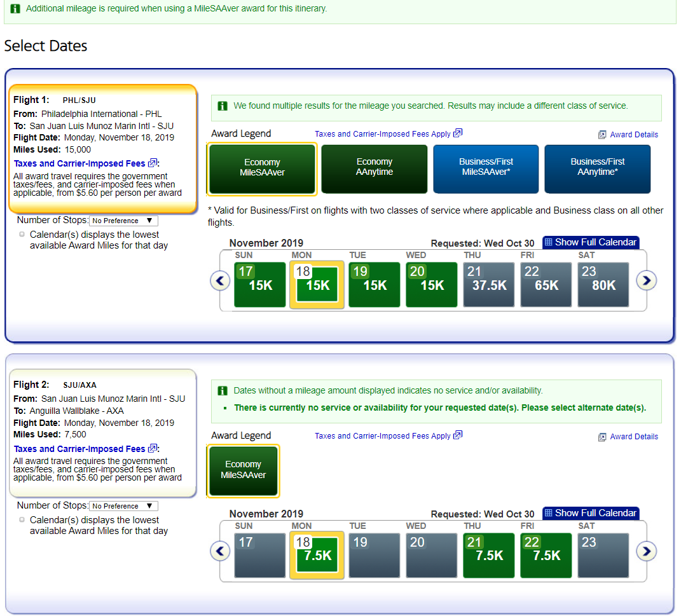This screenshot has width=681, height=616.
Task: Click external link icon beside Flight 1 fees legend
Action: click(458, 133)
